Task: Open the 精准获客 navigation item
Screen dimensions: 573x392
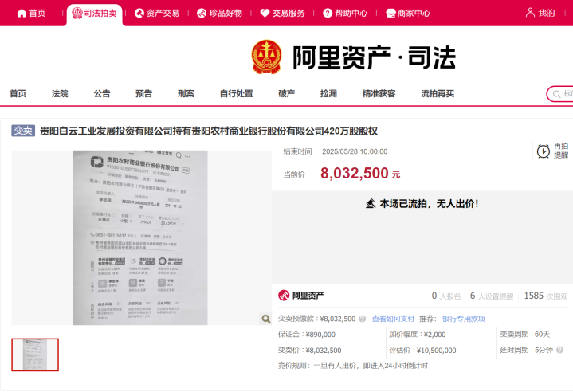Action: coord(379,93)
